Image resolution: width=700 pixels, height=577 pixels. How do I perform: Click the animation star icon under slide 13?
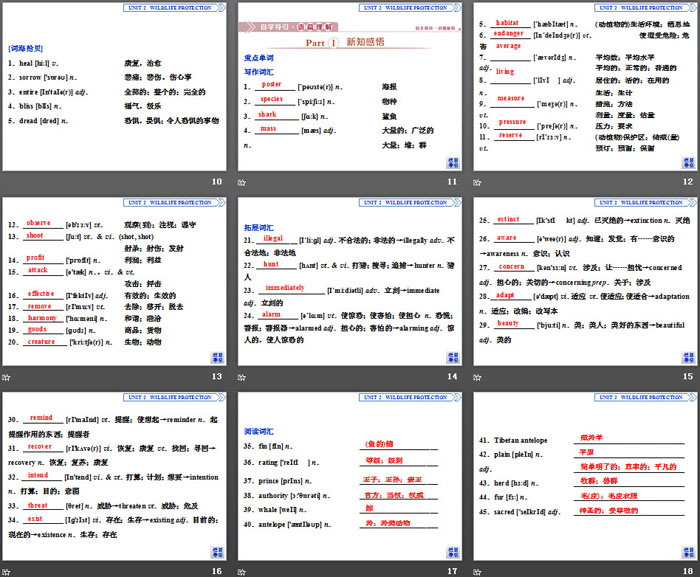(6, 377)
